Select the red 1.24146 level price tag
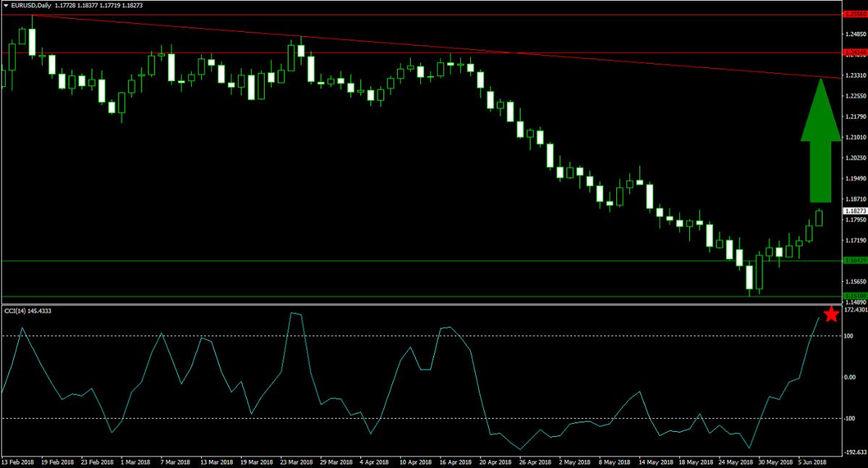The image size is (868, 468). pos(854,53)
